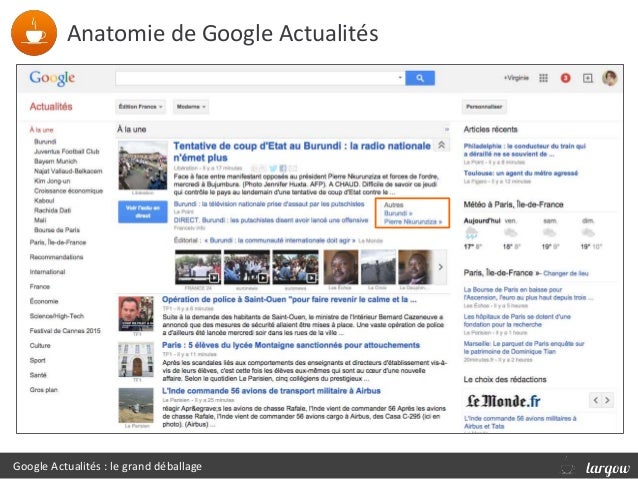Open DIRECT Burundi putschistes offensive link

tap(271, 220)
